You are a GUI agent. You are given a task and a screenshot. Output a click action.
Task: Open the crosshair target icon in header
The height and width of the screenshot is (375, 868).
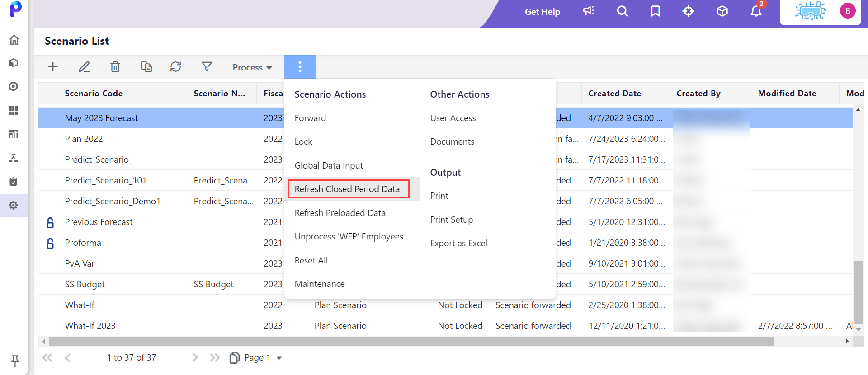(x=688, y=11)
